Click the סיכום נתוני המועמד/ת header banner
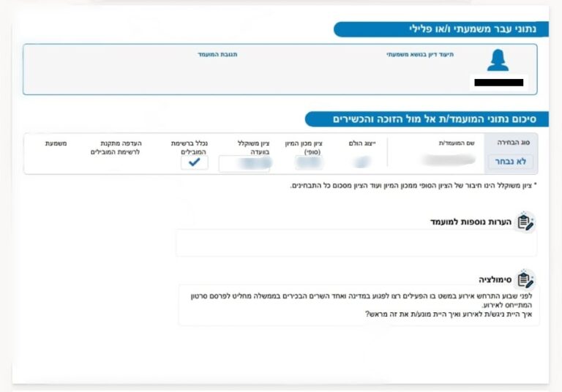The image size is (562, 392). tap(427, 119)
